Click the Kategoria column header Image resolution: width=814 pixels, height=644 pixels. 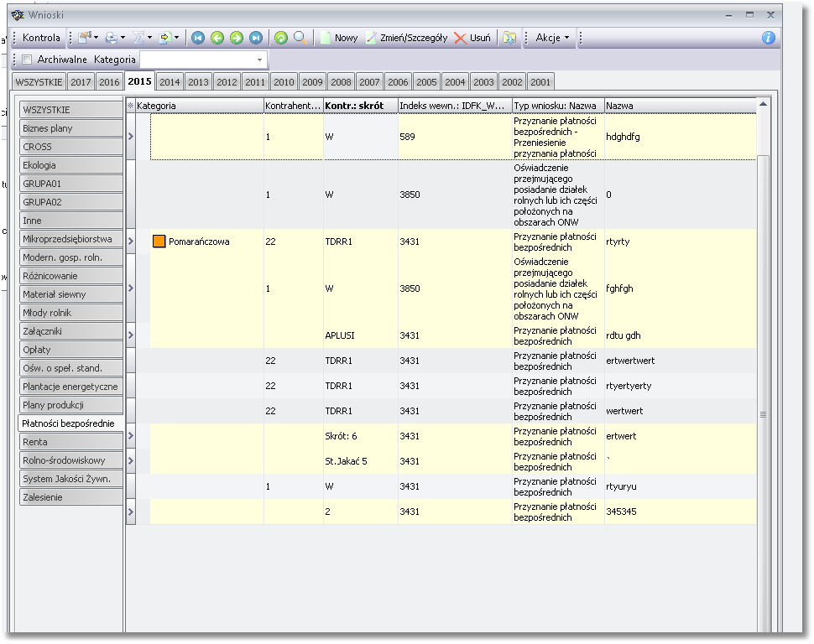pyautogui.click(x=200, y=106)
